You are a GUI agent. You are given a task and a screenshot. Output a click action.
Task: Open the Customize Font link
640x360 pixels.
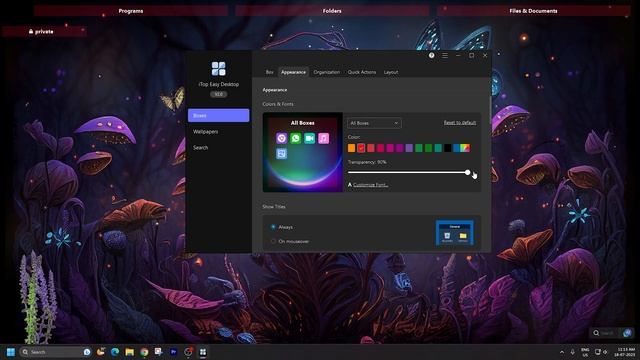tap(370, 184)
